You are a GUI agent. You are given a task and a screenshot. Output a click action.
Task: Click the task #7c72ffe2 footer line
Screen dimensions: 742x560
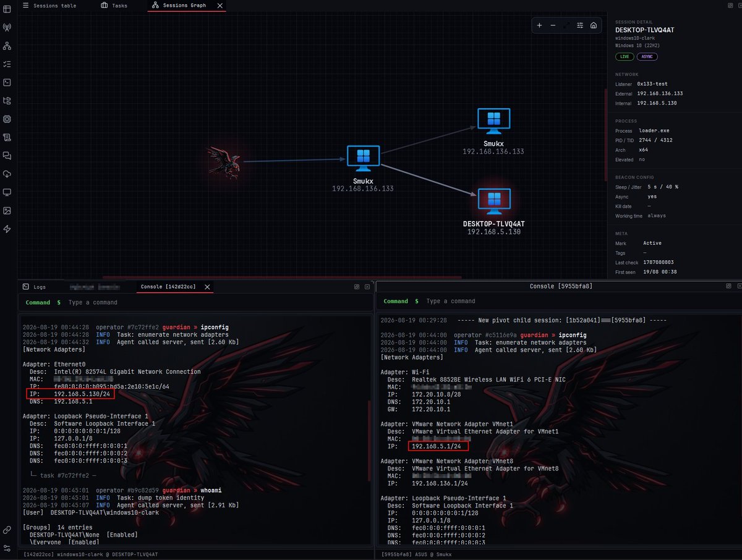pyautogui.click(x=63, y=475)
